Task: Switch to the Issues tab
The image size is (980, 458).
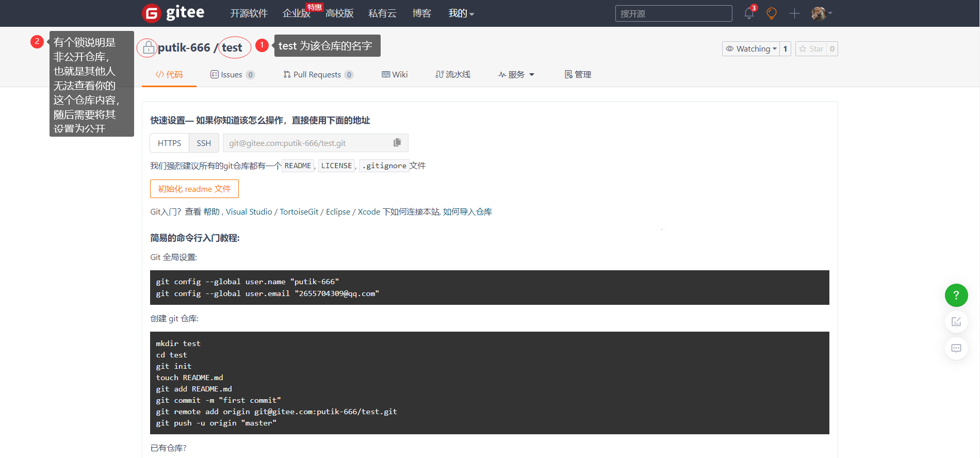Action: (232, 75)
